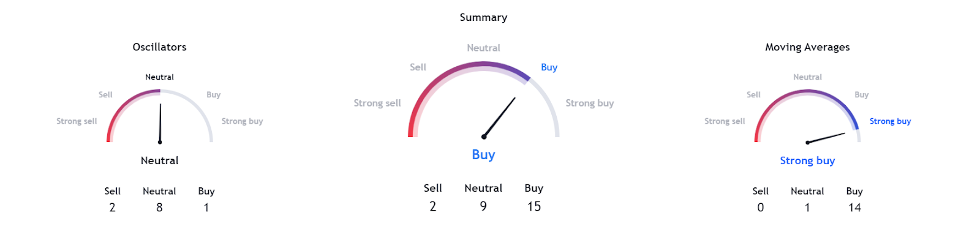Image resolution: width=980 pixels, height=248 pixels.
Task: Click the large blue Buy result under Summary gauge
Action: (x=483, y=155)
